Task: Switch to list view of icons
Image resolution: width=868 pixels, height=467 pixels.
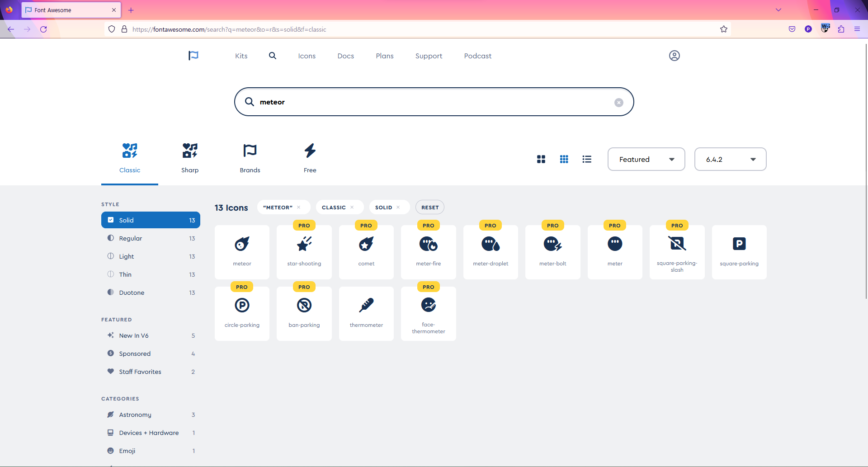Action: [x=587, y=159]
